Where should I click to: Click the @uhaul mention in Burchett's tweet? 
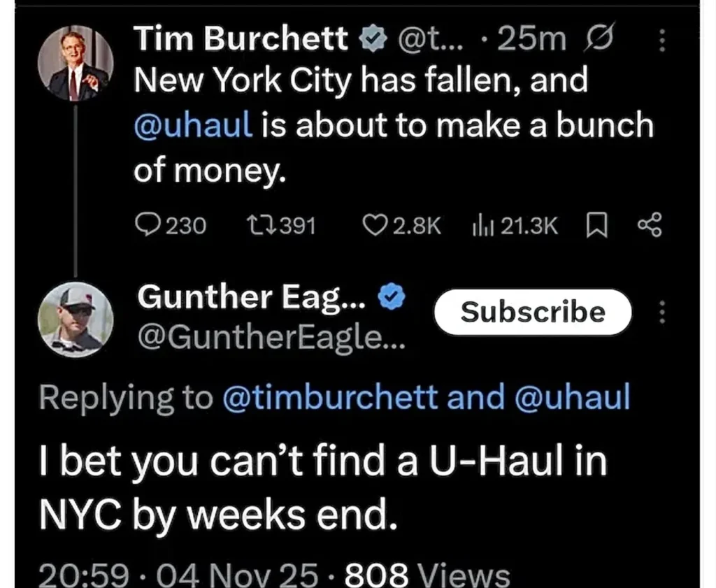[192, 126]
